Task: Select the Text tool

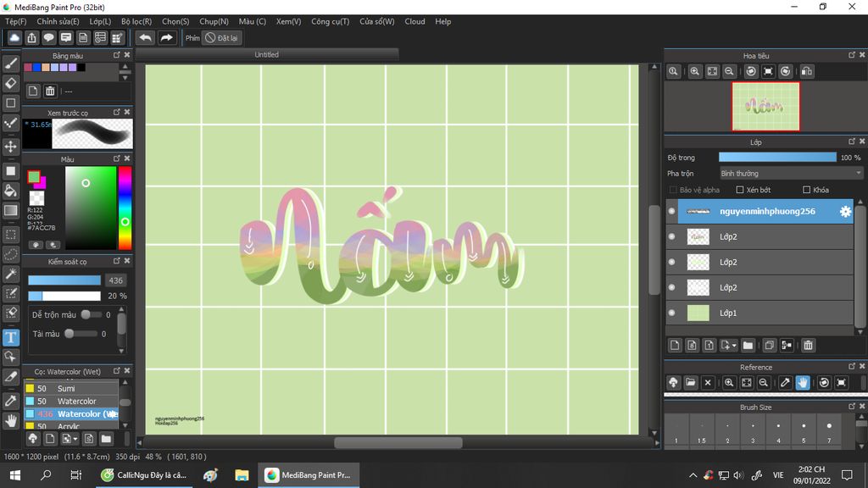Action: 10,337
